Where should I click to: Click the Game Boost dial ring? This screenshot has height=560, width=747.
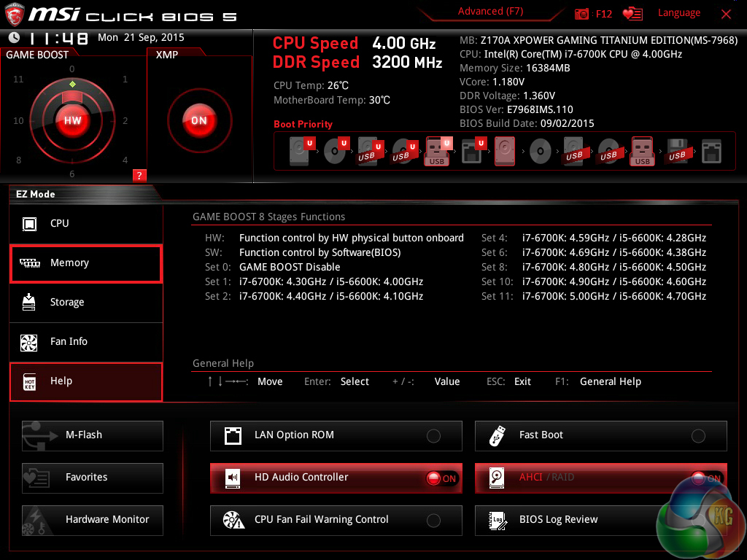pyautogui.click(x=72, y=120)
